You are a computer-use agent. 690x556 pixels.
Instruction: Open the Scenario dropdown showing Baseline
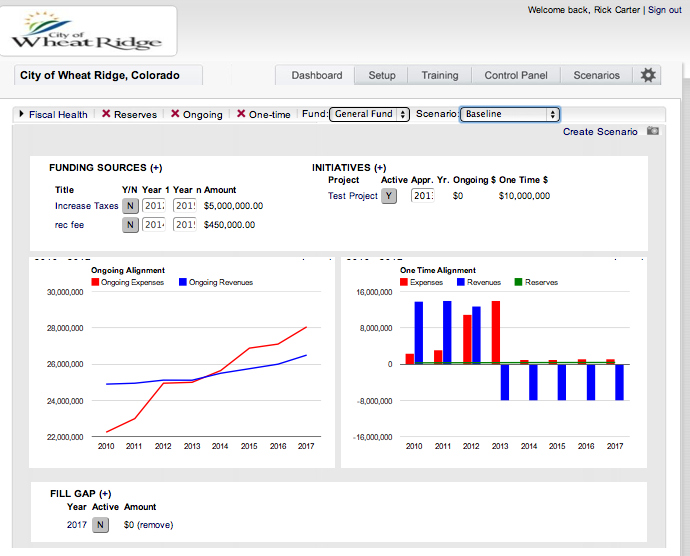pos(510,114)
